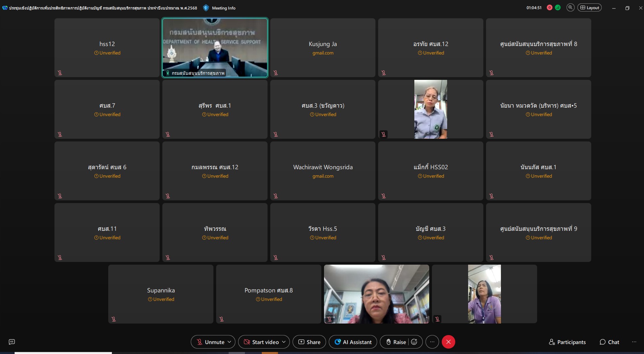Viewport: 644px width, 354px height.
Task: Open the green network quality indicator
Action: (558, 7)
